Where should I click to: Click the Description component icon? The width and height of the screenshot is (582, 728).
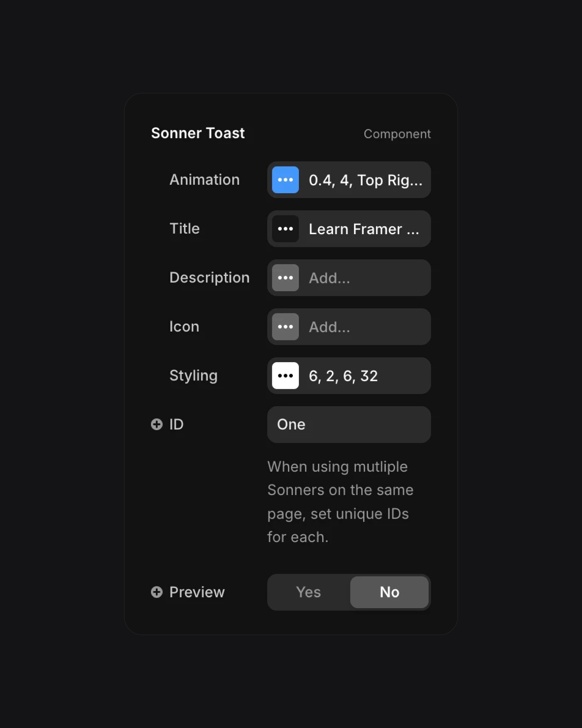click(285, 278)
